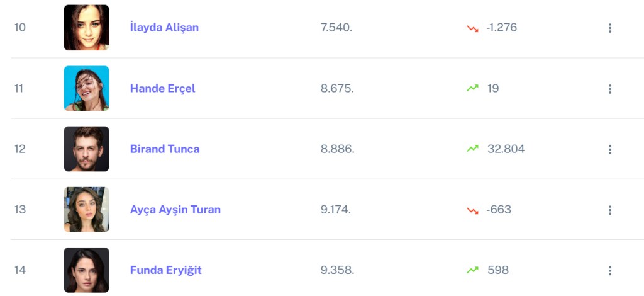Click the profile photo in row 14
Viewport: 644px width, 296px height.
[x=86, y=270]
